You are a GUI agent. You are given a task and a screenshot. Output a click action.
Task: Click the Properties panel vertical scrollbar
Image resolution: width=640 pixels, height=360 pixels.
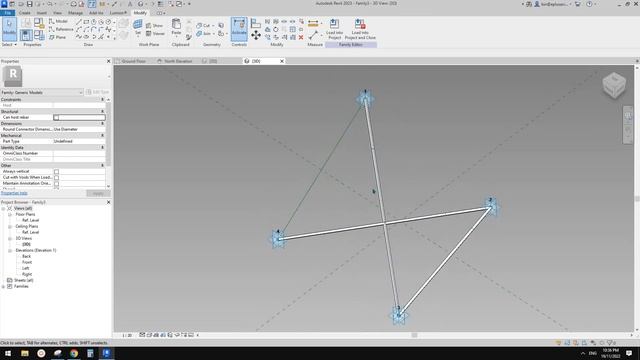coord(108,143)
